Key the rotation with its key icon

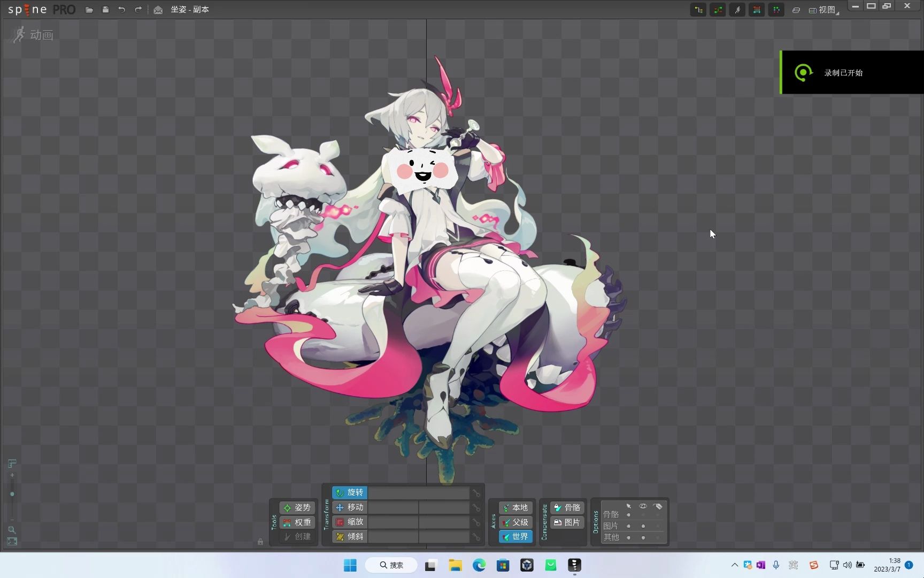[x=476, y=493]
